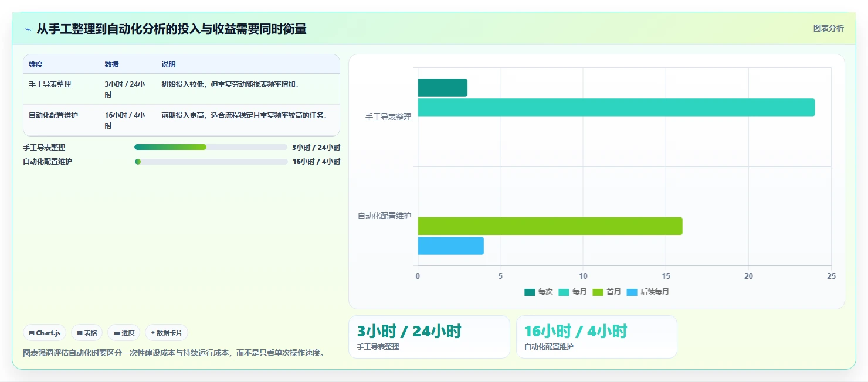Click the x-axis tick label 25
This screenshot has height=382, width=868.
pos(831,276)
